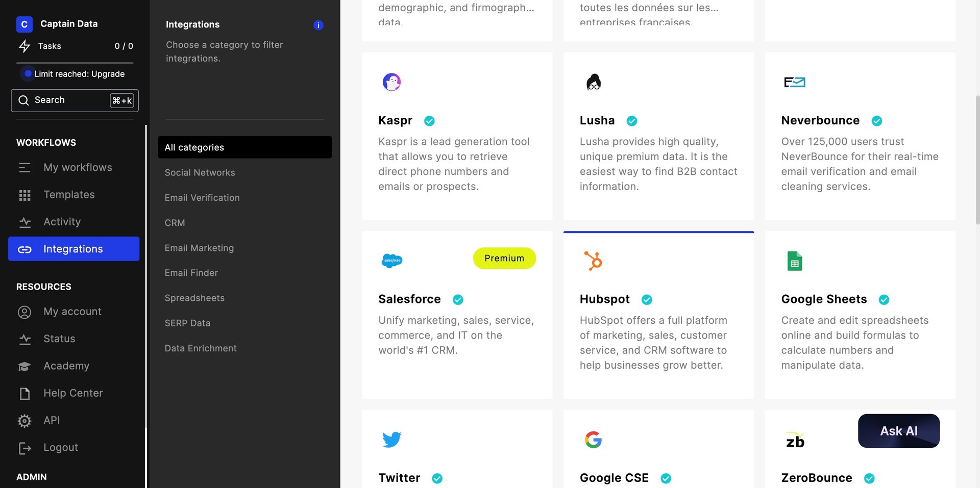Screen dimensions: 980x488
Task: Filter by the CRM category
Action: 175,223
